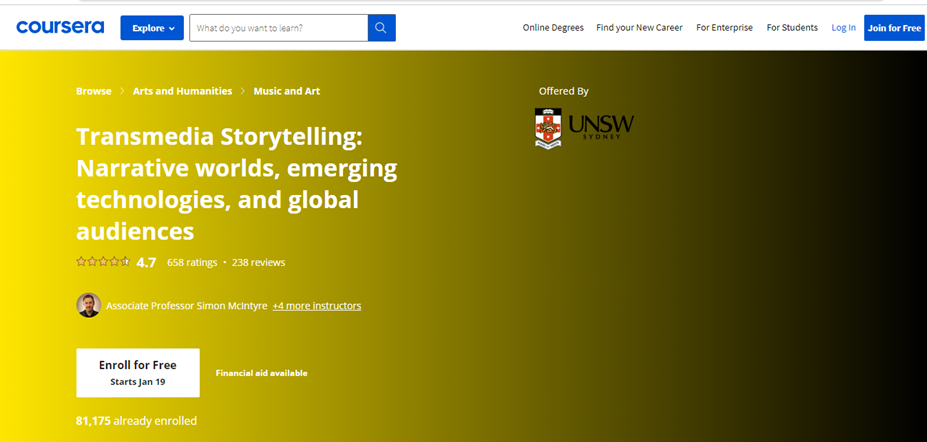Focus the 'What do you want to learn?' field
The height and width of the screenshot is (442, 927).
click(278, 28)
